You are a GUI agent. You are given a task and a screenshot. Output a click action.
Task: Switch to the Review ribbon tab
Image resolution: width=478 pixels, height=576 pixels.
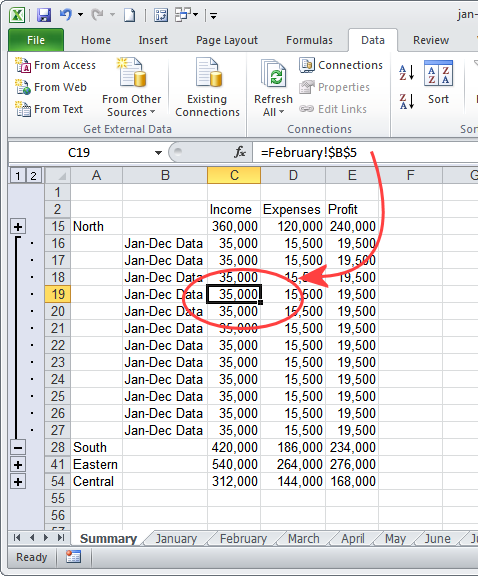tap(431, 40)
